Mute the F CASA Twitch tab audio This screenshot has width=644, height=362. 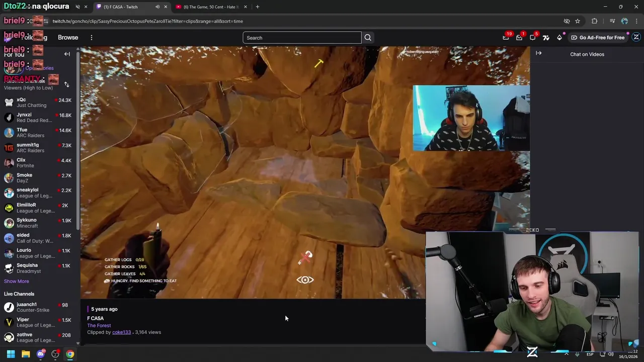pyautogui.click(x=157, y=7)
